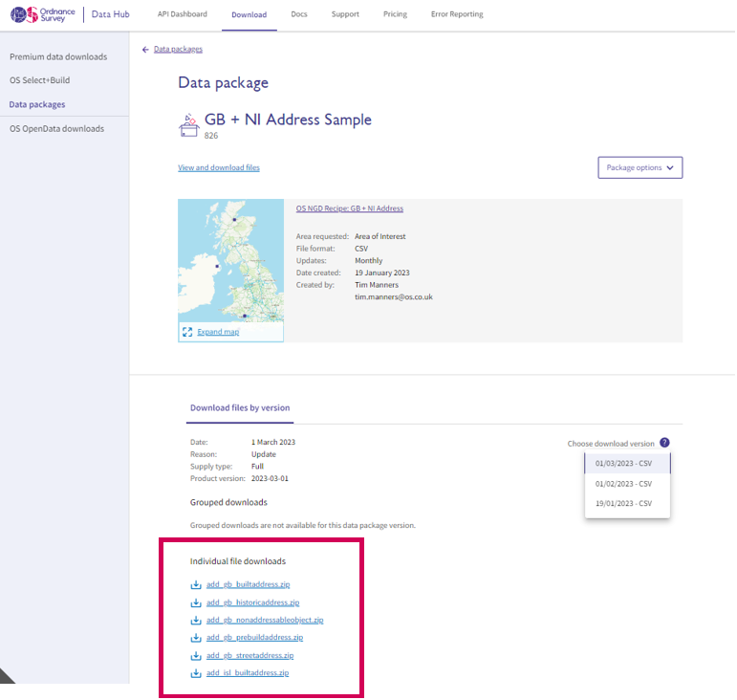Click the download icon beside add_gb_prebuildaddress.zip
Image resolution: width=737 pixels, height=700 pixels.
click(196, 637)
